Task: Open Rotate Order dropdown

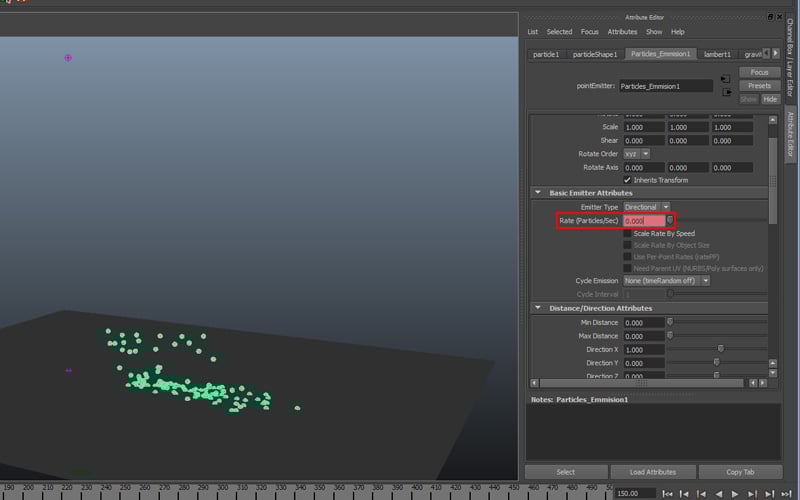Action: click(636, 154)
